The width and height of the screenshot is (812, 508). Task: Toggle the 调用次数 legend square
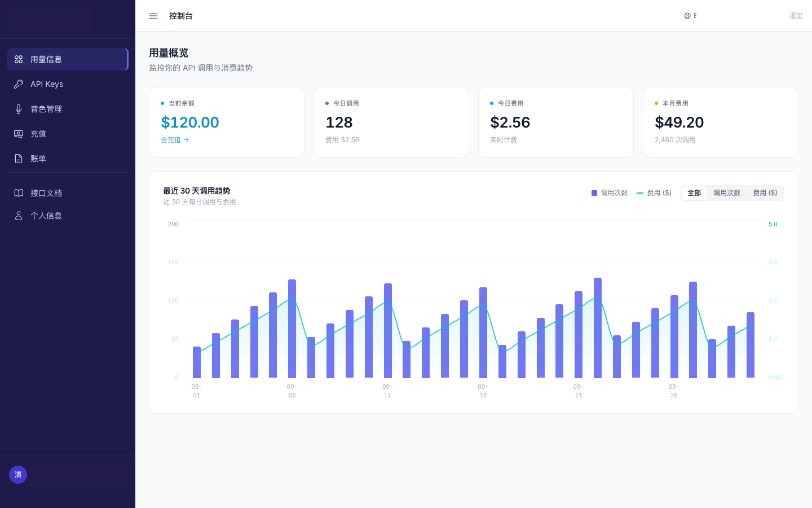(x=594, y=193)
